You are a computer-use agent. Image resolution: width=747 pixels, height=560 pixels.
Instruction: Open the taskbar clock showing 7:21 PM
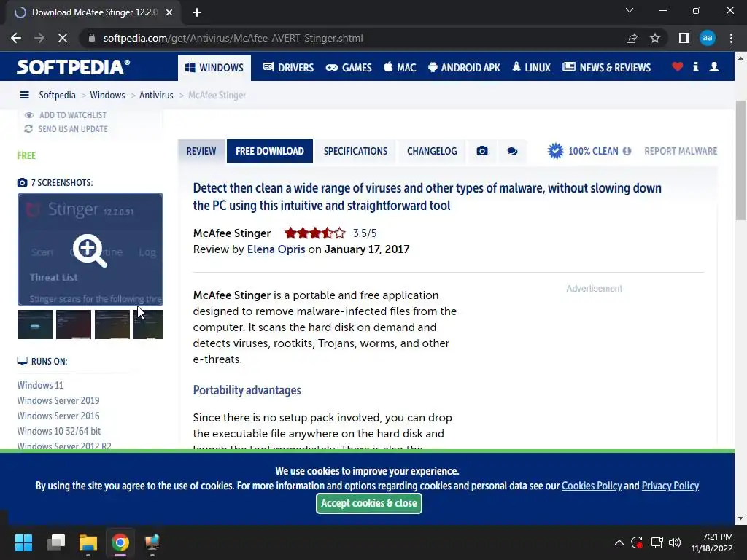[712, 542]
